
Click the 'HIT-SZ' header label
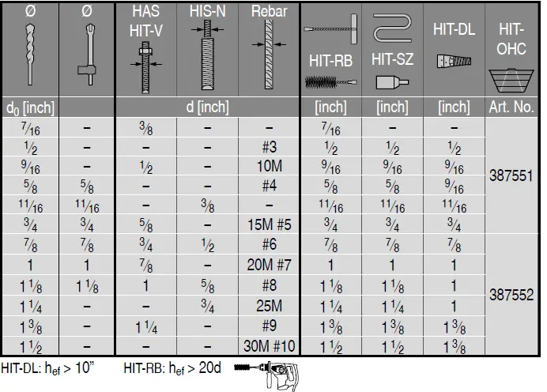[x=392, y=59]
